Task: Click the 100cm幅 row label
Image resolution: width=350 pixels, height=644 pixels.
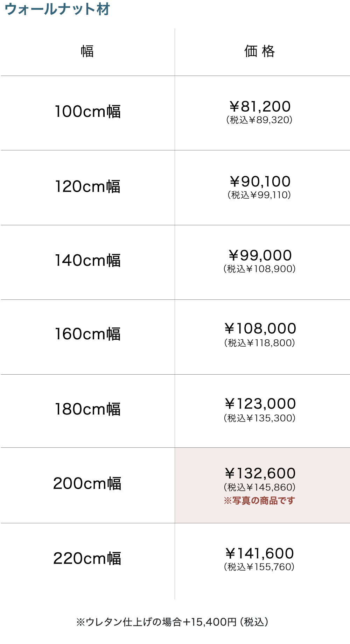Action: 87,112
